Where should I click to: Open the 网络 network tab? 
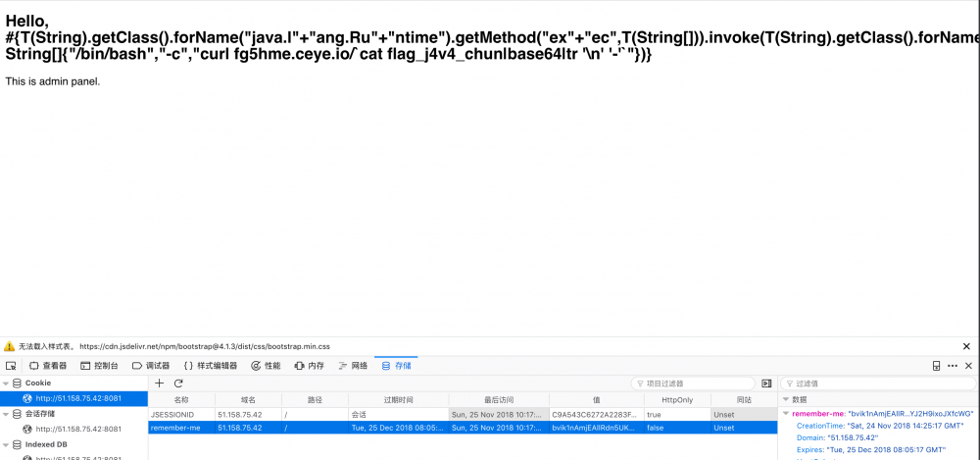point(353,366)
